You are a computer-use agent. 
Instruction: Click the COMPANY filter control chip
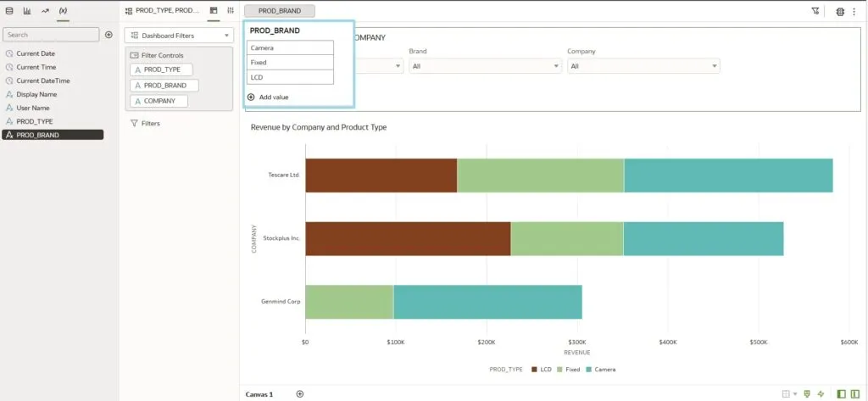click(x=159, y=101)
